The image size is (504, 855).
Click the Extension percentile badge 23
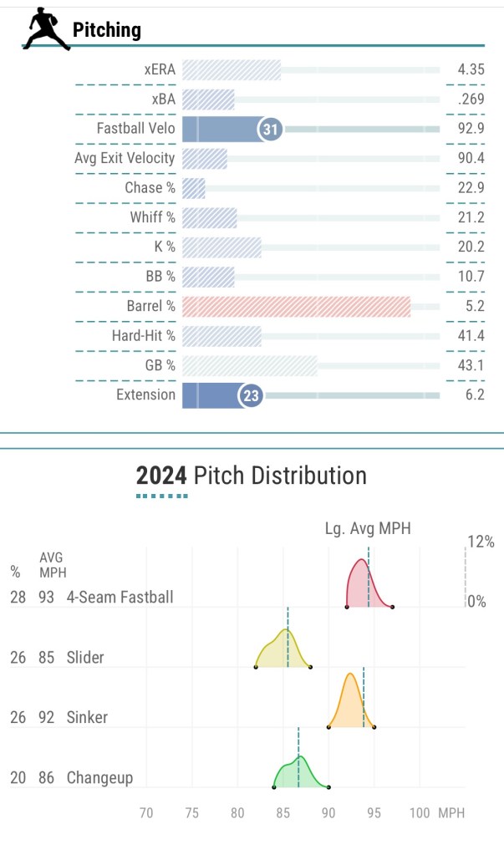251,395
